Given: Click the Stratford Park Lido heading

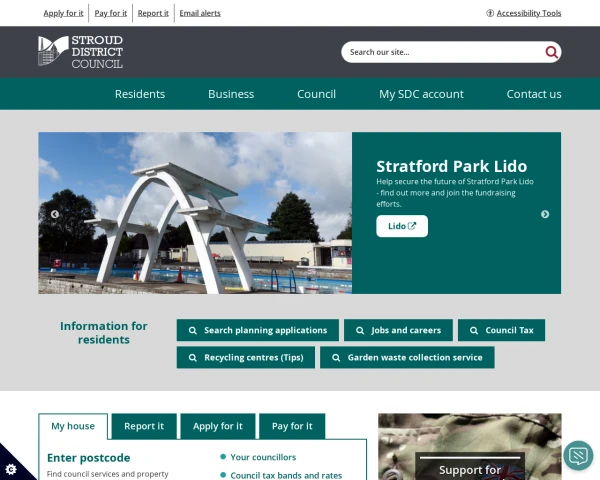Looking at the screenshot, I should pos(452,167).
